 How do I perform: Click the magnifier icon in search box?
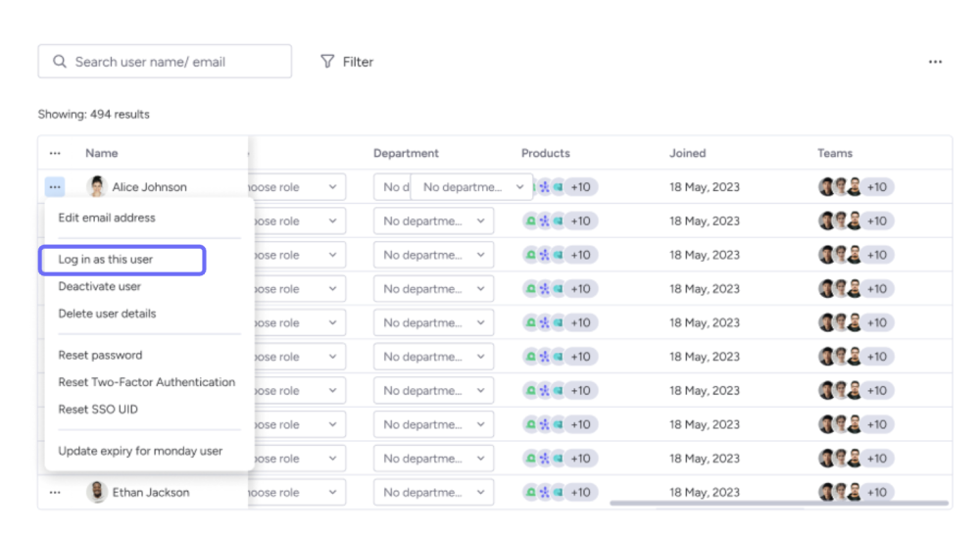(x=61, y=62)
